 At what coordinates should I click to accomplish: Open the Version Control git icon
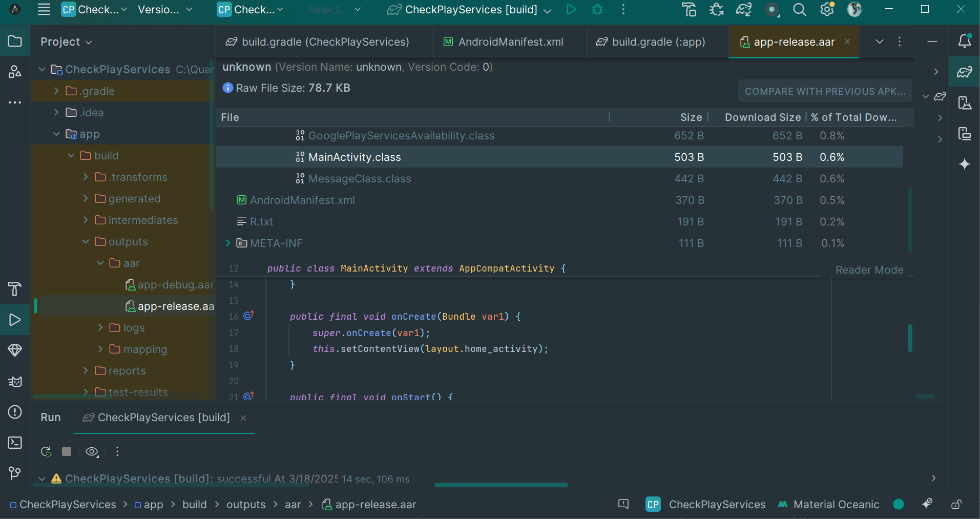click(15, 473)
